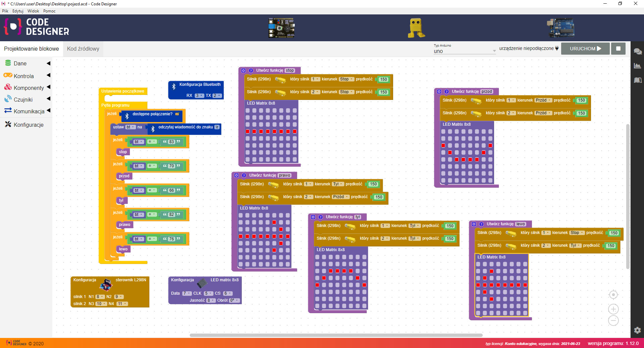Screen dimensions: 644x348
Task: Zoom in the workspace with plus icon
Action: (x=613, y=309)
